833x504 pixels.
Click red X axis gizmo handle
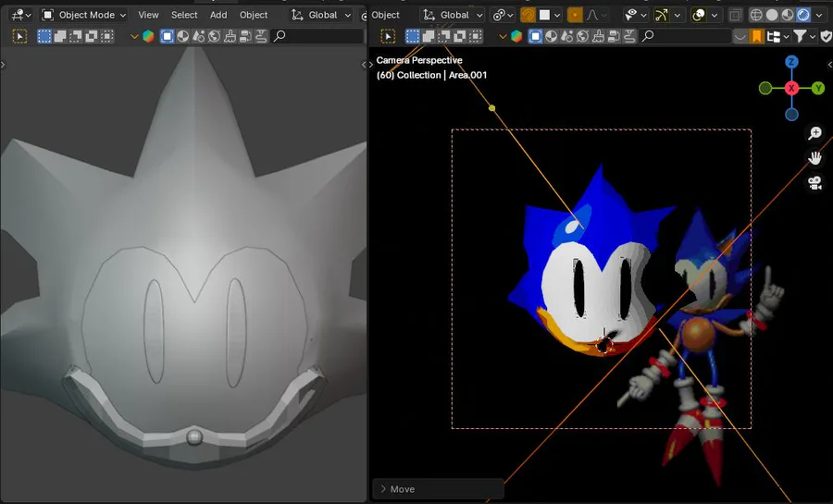[791, 88]
